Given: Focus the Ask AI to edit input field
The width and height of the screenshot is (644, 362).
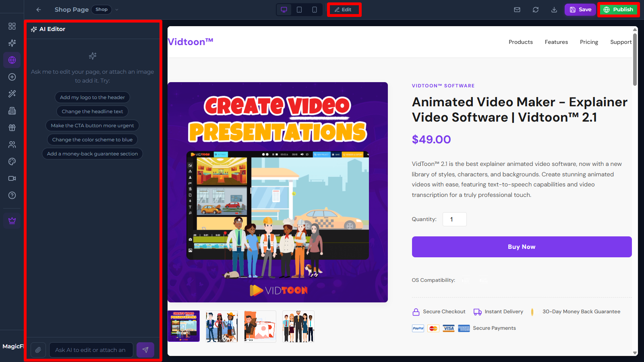Looking at the screenshot, I should (91, 350).
